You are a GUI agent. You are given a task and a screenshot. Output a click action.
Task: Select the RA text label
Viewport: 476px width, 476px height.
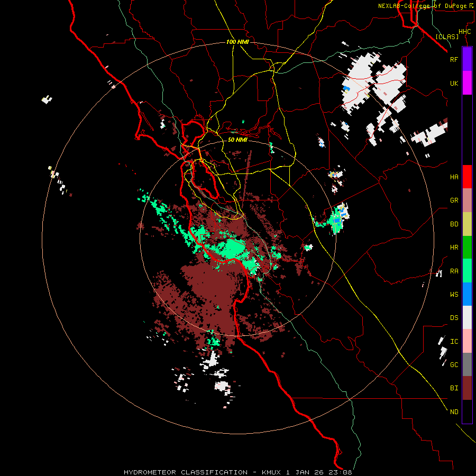[454, 271]
